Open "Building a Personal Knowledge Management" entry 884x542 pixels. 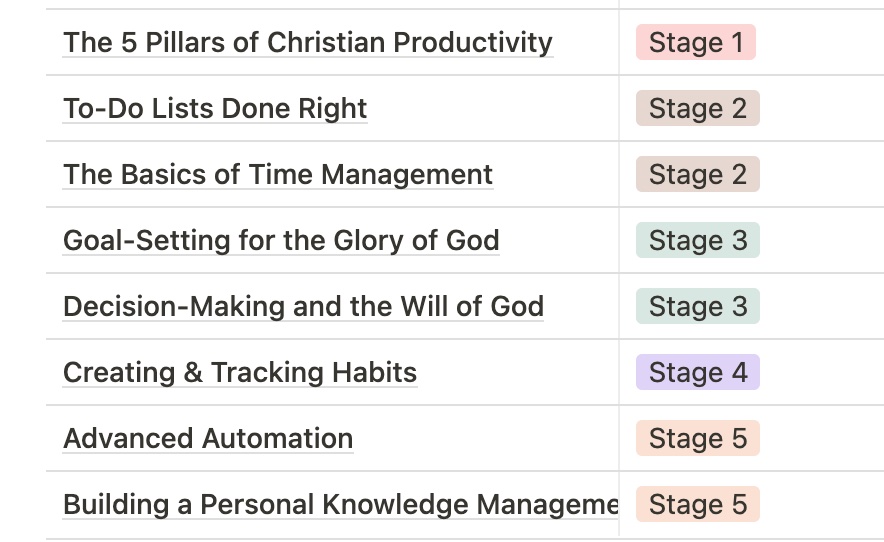point(341,504)
